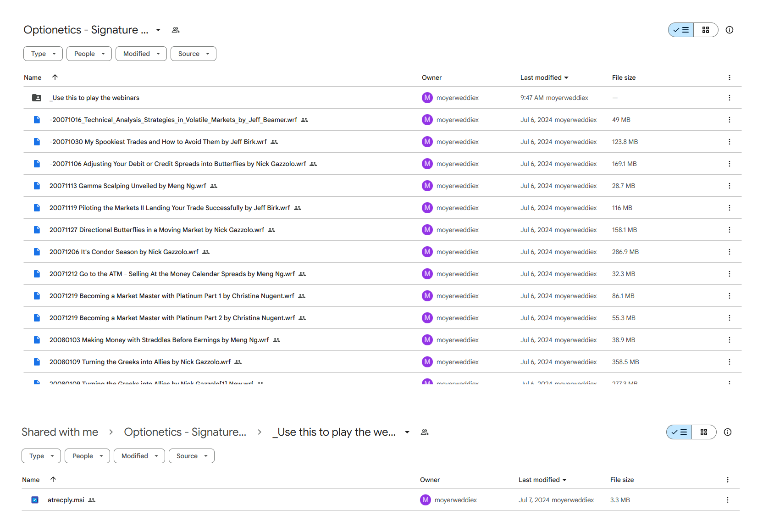Open more actions for Directional Butterflies file
Viewport: 774px width, 532px height.
730,230
